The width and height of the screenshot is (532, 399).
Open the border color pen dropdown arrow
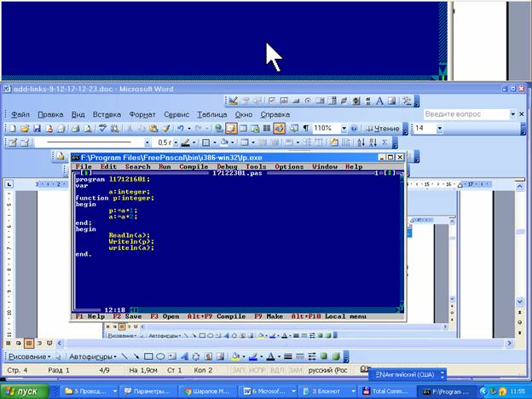pos(194,143)
